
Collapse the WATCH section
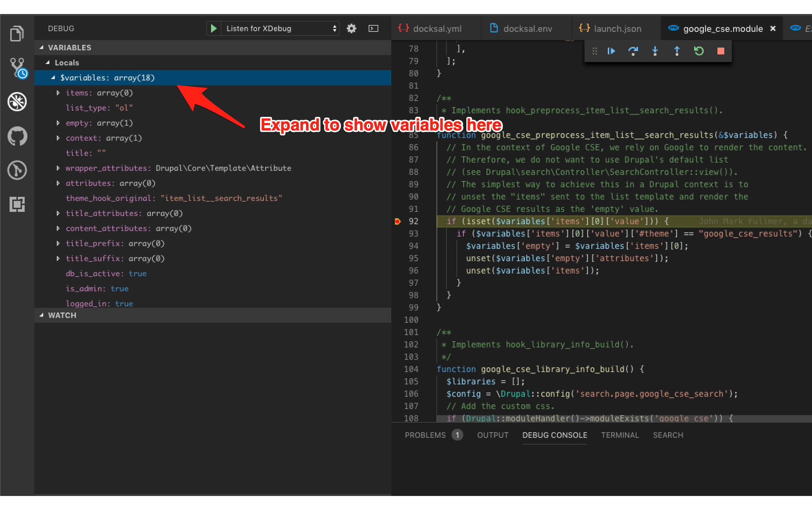pyautogui.click(x=42, y=315)
